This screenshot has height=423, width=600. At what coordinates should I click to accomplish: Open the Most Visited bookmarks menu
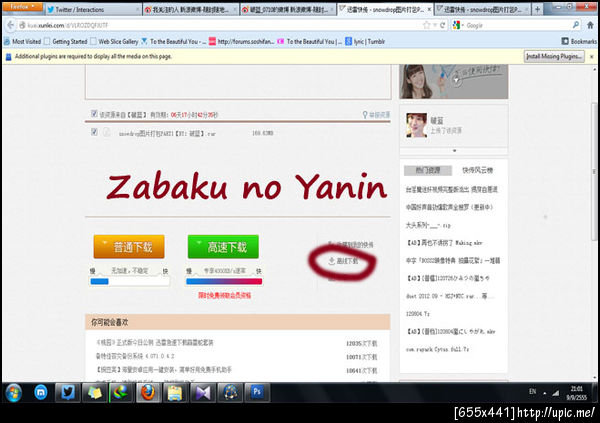coord(22,41)
